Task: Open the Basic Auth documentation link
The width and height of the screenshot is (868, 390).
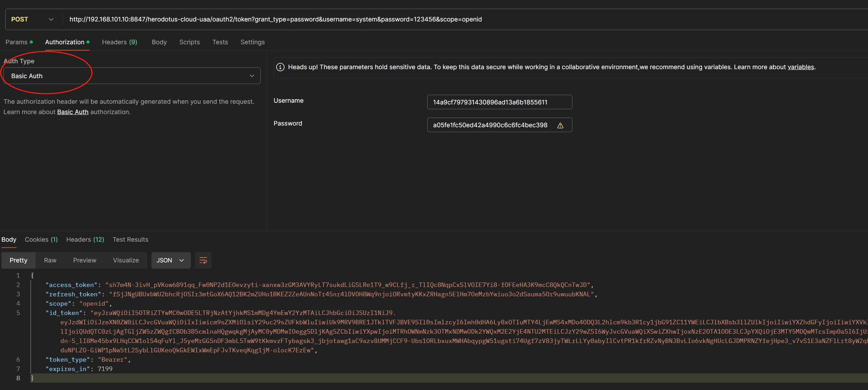Action: coord(73,112)
